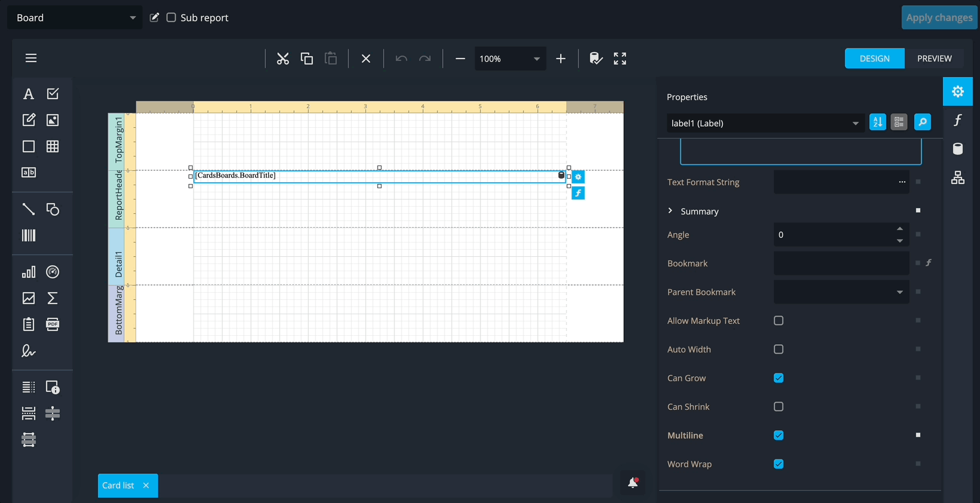This screenshot has width=980, height=503.
Task: Switch to the DESIGN tab
Action: click(x=874, y=59)
